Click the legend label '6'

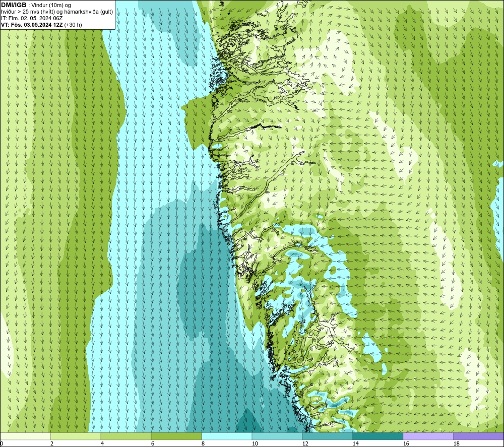[x=153, y=443]
